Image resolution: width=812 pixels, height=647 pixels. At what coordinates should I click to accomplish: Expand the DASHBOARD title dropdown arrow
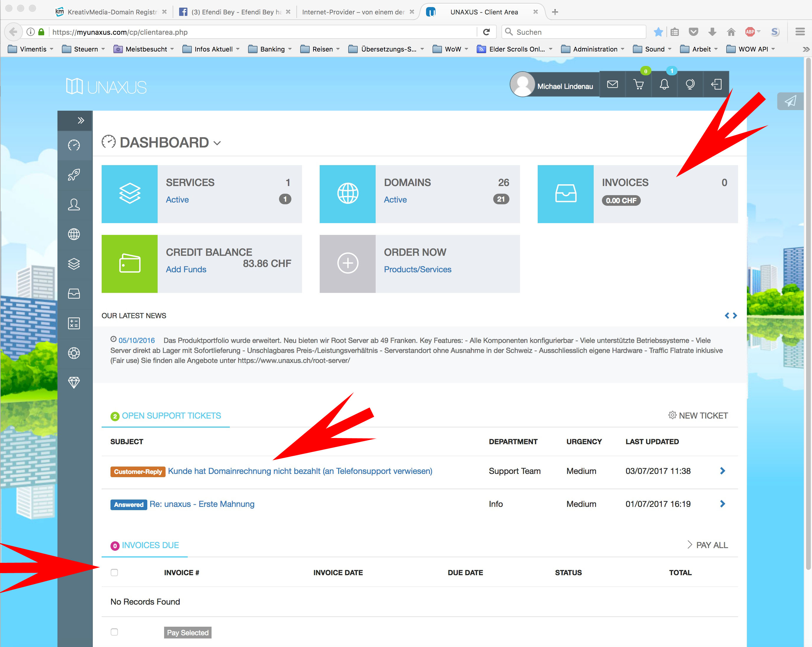point(217,143)
